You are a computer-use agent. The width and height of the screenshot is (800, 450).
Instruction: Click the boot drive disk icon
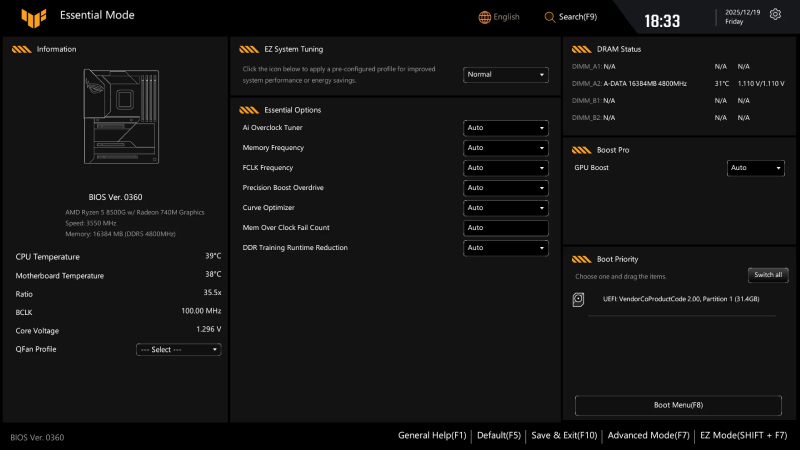coord(578,299)
